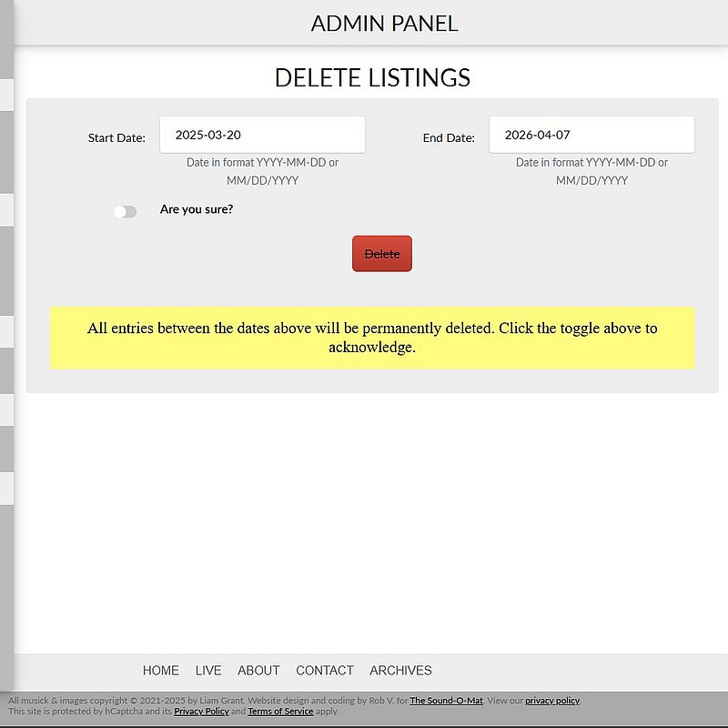The width and height of the screenshot is (728, 728).
Task: View the site privacy policy link
Action: pyautogui.click(x=552, y=700)
